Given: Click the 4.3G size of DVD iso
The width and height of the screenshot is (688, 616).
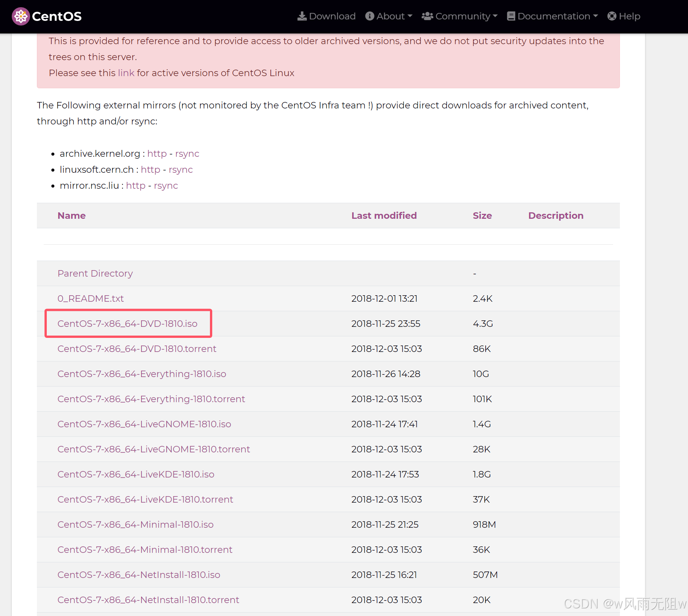Looking at the screenshot, I should tap(483, 323).
